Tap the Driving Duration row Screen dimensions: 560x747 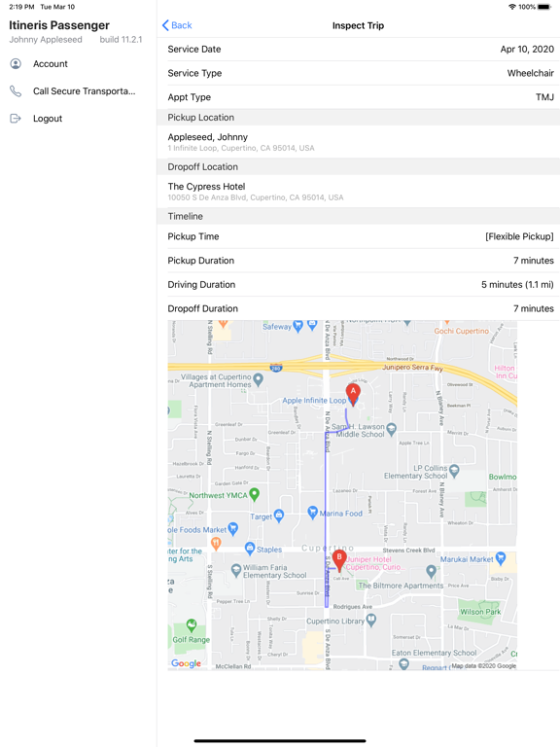point(359,284)
